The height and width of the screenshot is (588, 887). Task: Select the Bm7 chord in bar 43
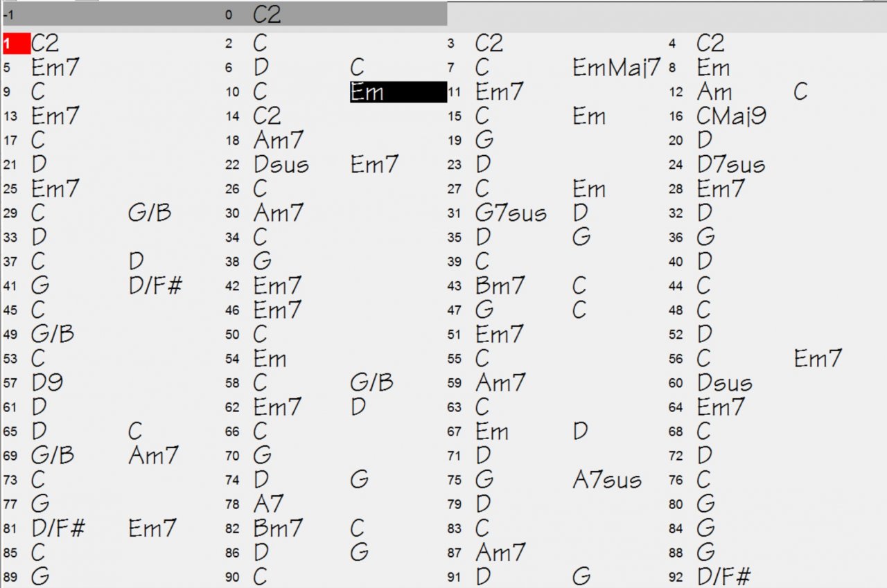pyautogui.click(x=500, y=286)
